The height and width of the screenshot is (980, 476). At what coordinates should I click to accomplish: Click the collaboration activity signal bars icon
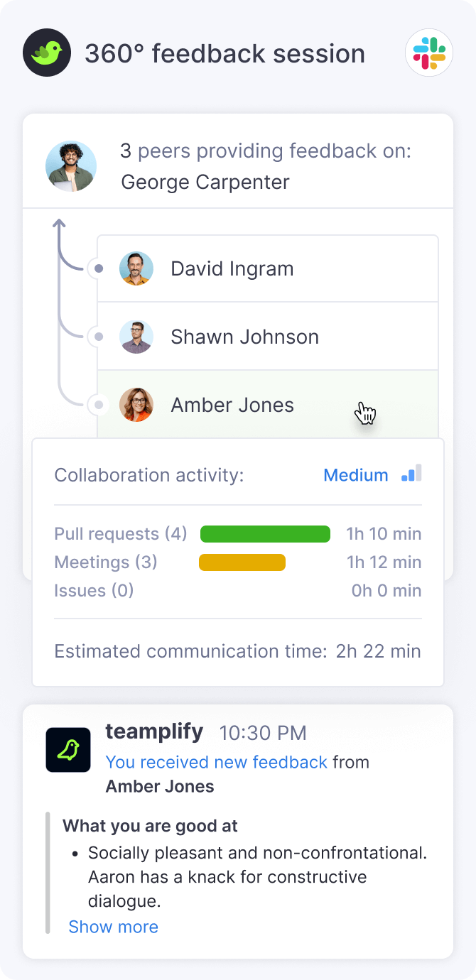coord(411,474)
